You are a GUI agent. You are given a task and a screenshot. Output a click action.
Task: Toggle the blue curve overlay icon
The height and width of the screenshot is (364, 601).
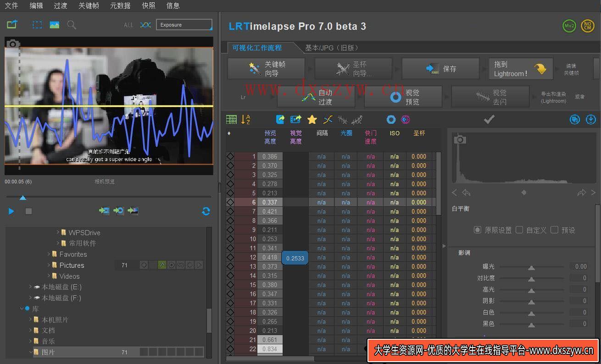145,25
